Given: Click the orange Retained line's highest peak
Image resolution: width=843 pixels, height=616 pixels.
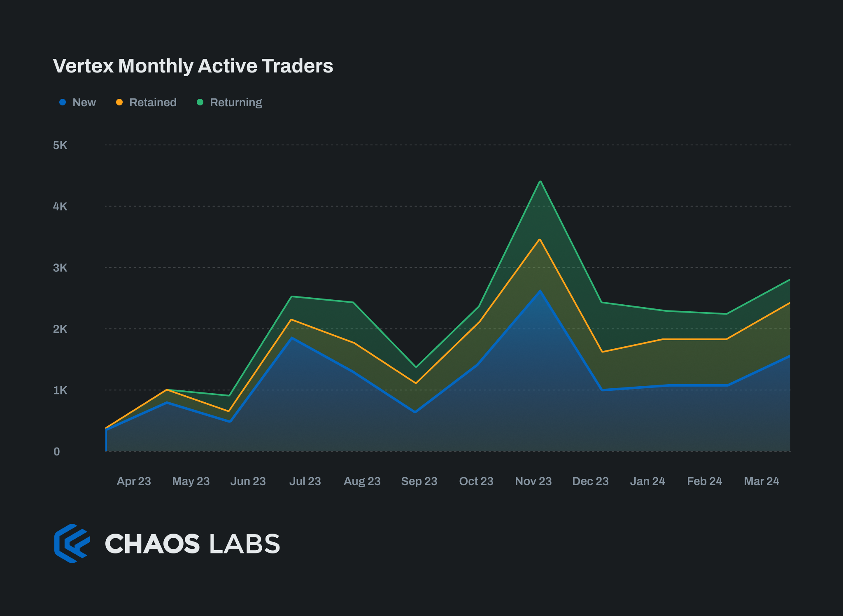Looking at the screenshot, I should [540, 239].
